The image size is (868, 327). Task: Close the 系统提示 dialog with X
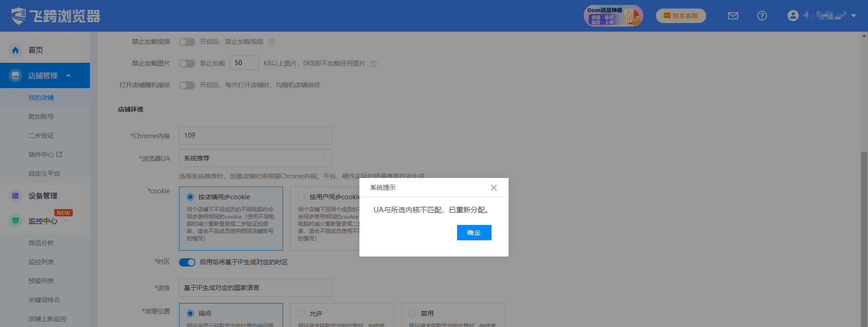(494, 188)
